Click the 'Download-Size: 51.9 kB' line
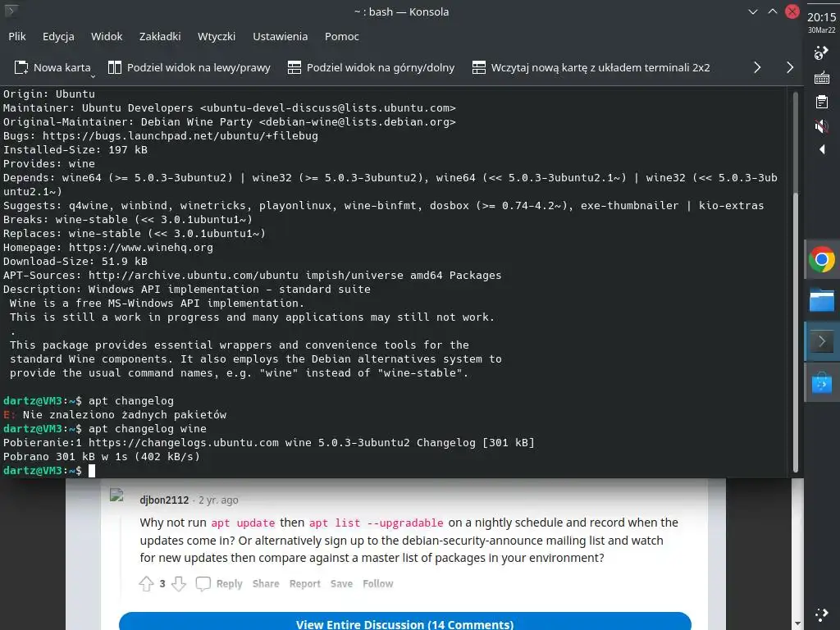Image resolution: width=840 pixels, height=630 pixels. tap(75, 262)
